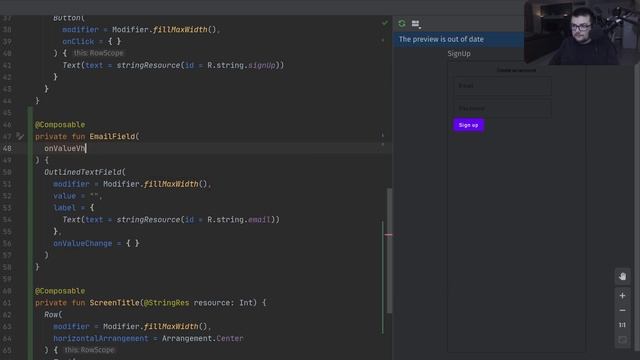The image size is (640, 360).
Task: Click 'R.string.email' reference on line 54
Action: coord(239,220)
